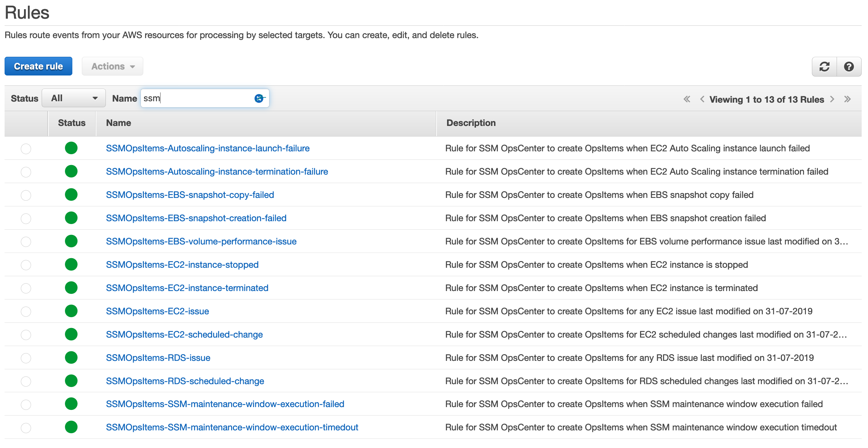Select radio for SSMOpsItems-RDS-issue rule
The height and width of the screenshot is (448, 868).
tap(26, 358)
